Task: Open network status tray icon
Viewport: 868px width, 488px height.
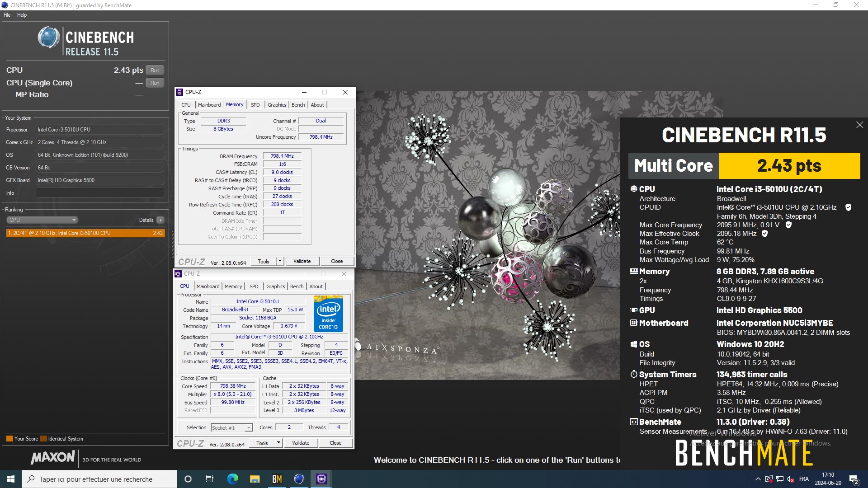Action: pyautogui.click(x=779, y=479)
